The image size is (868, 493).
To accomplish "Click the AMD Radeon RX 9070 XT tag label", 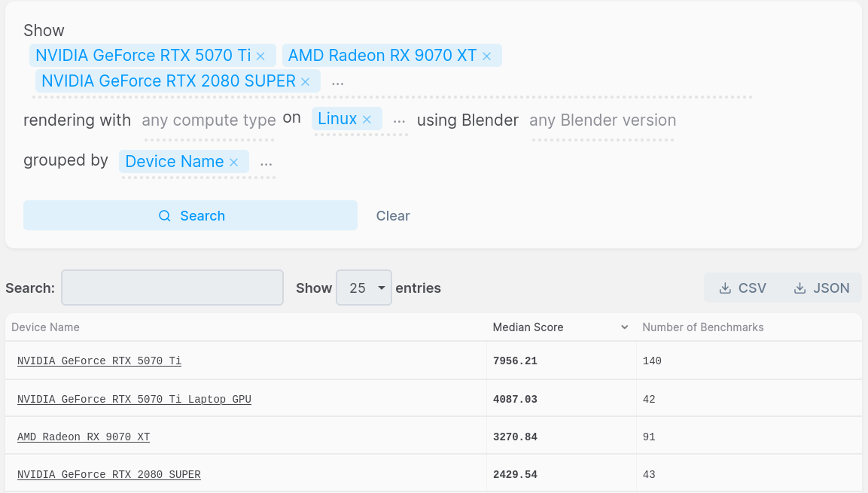I will point(382,56).
